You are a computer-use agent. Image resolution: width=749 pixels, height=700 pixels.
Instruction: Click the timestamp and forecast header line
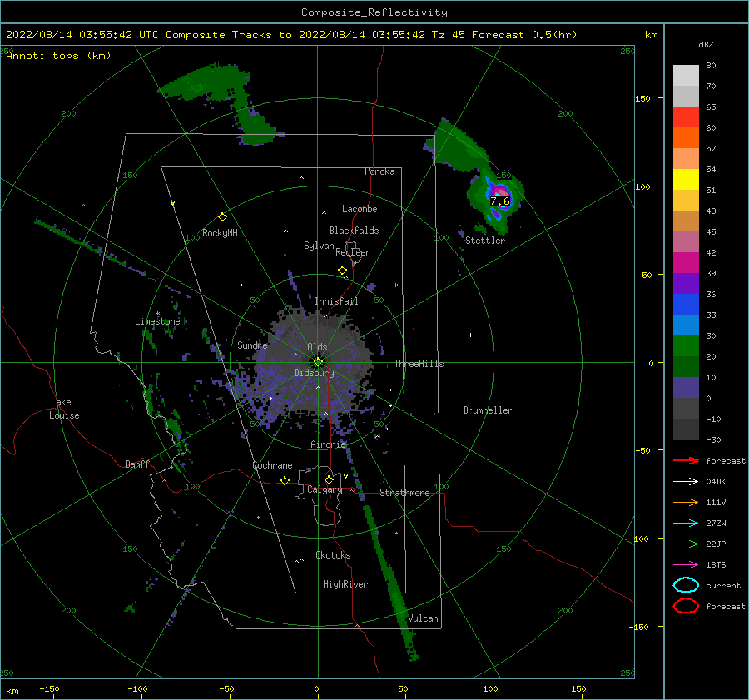[x=291, y=35]
